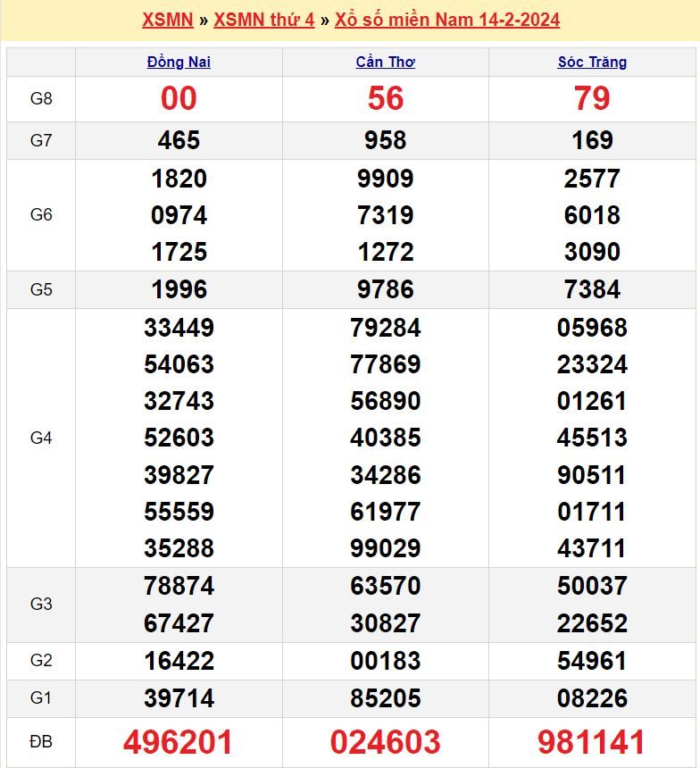Click G6 number 1272
Image resolution: width=700 pixels, height=768 pixels.
pos(386,252)
